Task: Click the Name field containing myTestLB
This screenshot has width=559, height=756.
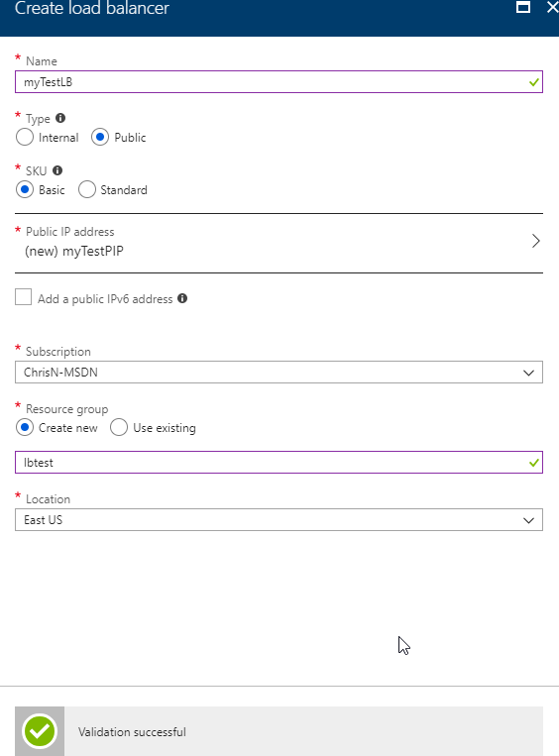Action: [x=279, y=82]
